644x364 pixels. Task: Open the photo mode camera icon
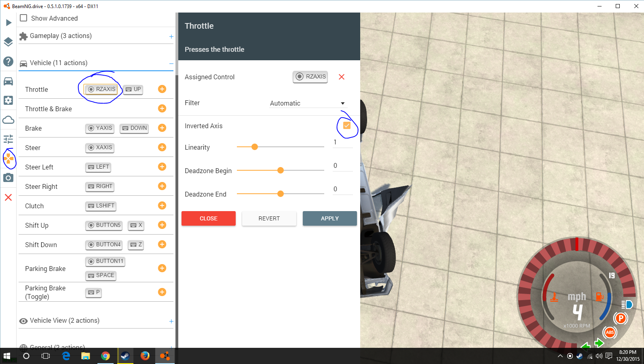tap(8, 178)
